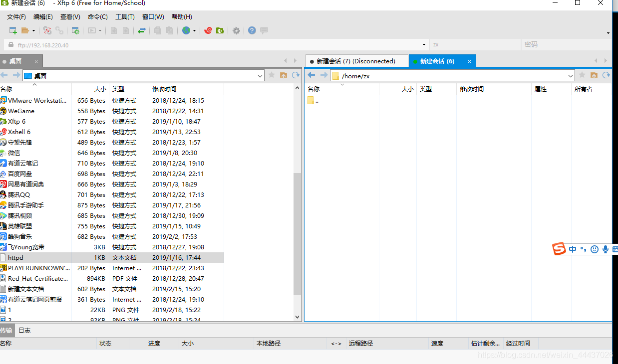Click the feedback speech bubble icon
618x364 pixels.
(264, 30)
